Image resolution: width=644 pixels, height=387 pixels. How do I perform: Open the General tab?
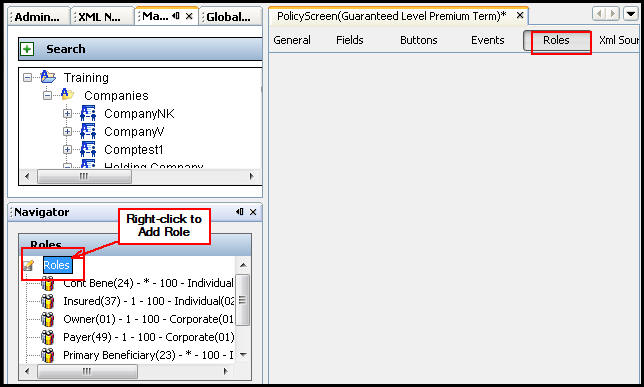pos(292,40)
